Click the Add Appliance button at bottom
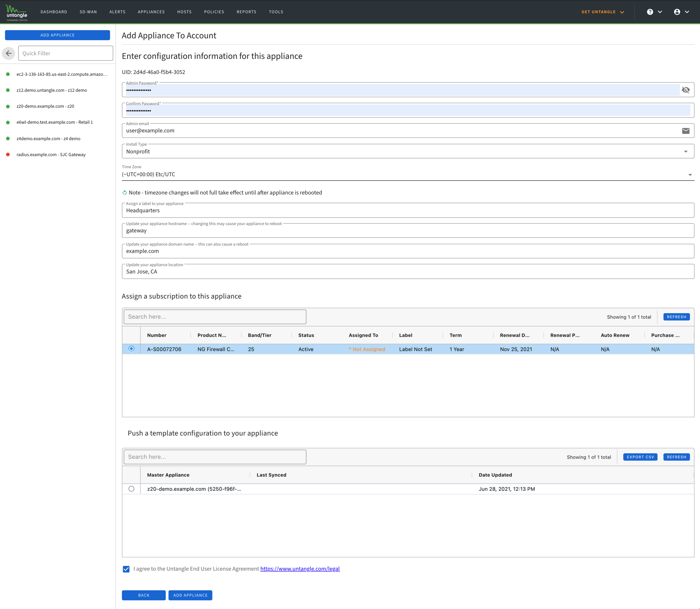Screen dimensions: 700x609 pyautogui.click(x=190, y=595)
